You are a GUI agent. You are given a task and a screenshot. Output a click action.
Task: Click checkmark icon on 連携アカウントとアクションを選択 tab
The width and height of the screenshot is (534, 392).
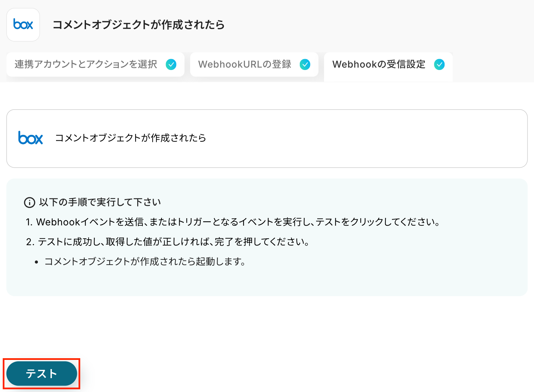point(171,64)
